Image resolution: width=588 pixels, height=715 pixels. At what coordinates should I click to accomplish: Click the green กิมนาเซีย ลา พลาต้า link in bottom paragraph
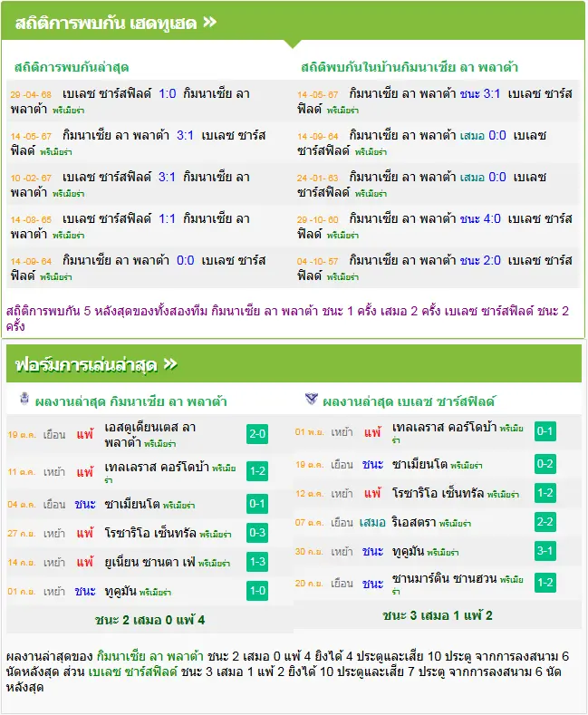150,656
